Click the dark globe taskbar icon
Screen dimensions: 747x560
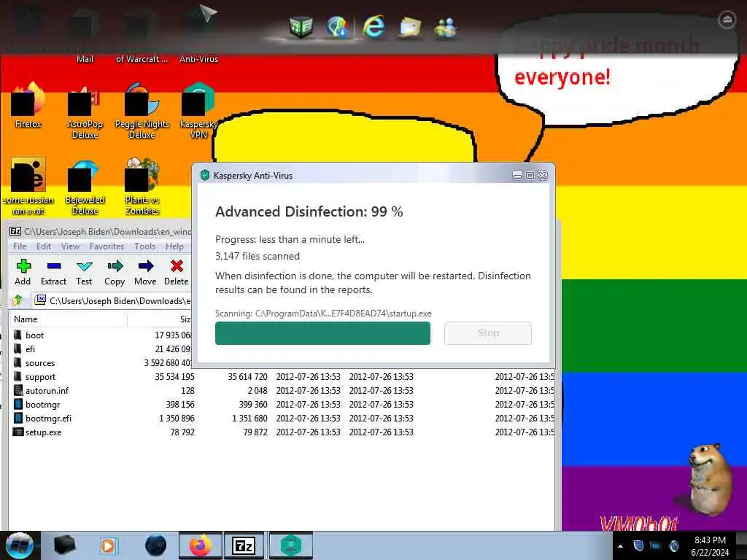click(156, 545)
